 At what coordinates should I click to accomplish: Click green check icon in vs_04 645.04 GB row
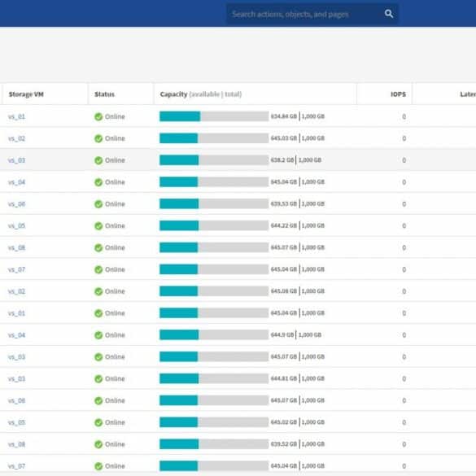[98, 182]
